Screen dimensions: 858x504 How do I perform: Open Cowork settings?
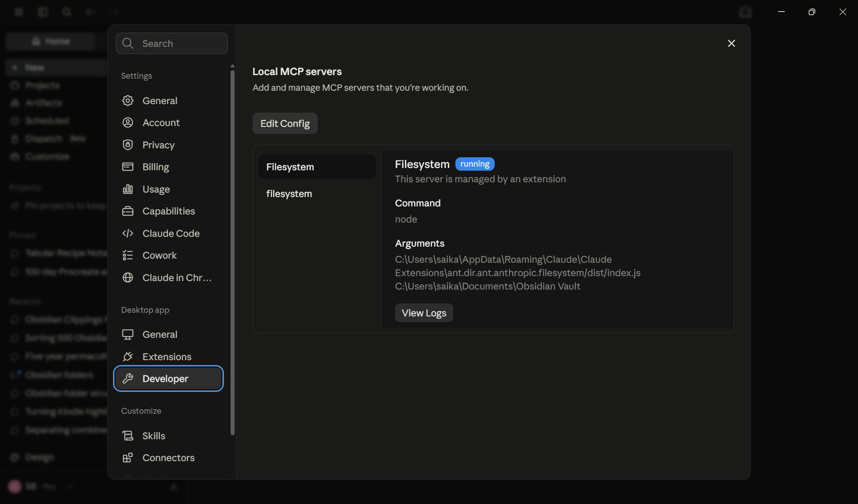[x=168, y=255]
